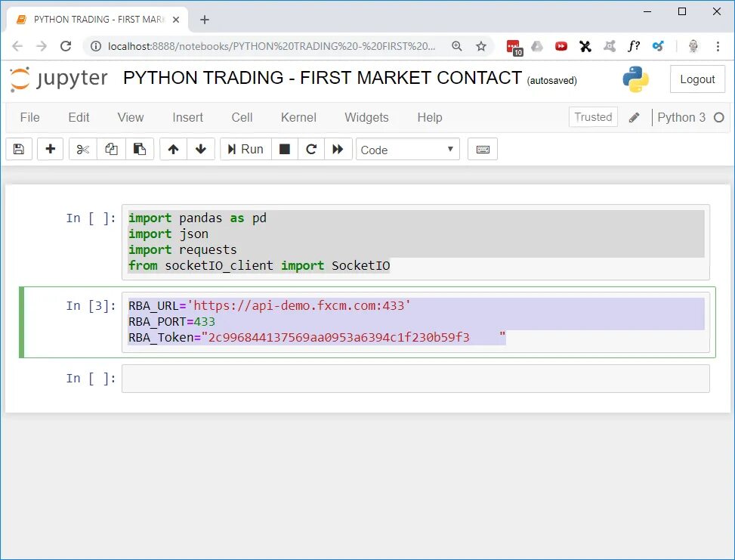
Task: Click the 'from socketIO_client import SocketIO' line
Action: [259, 265]
